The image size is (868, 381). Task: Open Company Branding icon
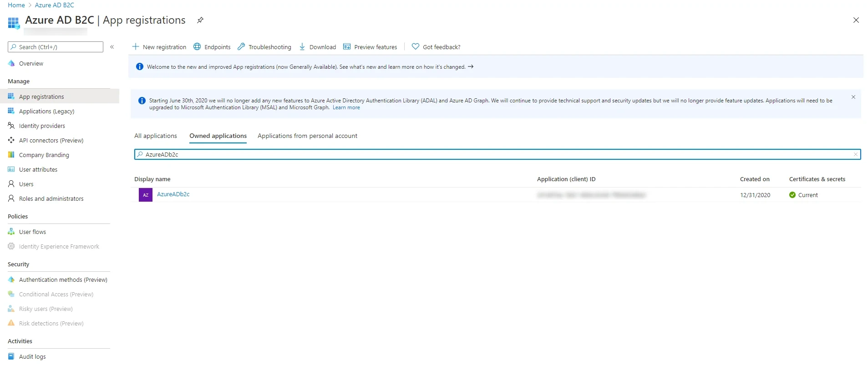click(x=11, y=155)
